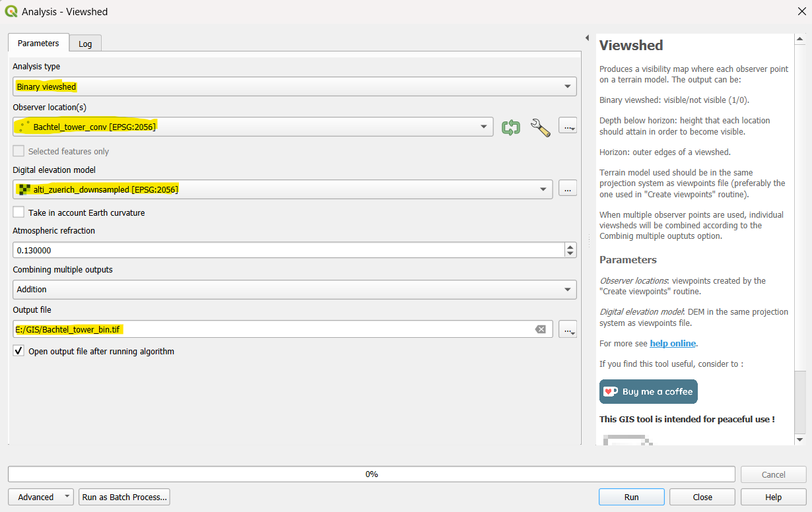The image size is (812, 512).
Task: Select the Parameters tab
Action: click(x=38, y=43)
